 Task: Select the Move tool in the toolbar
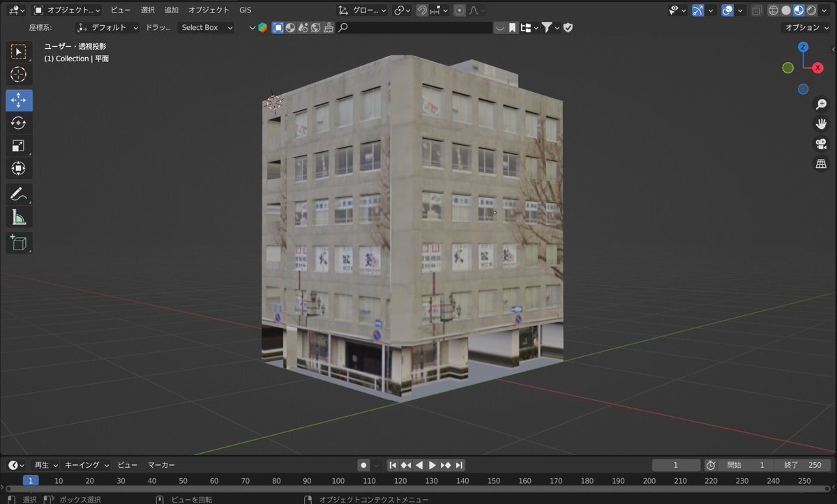(x=19, y=100)
